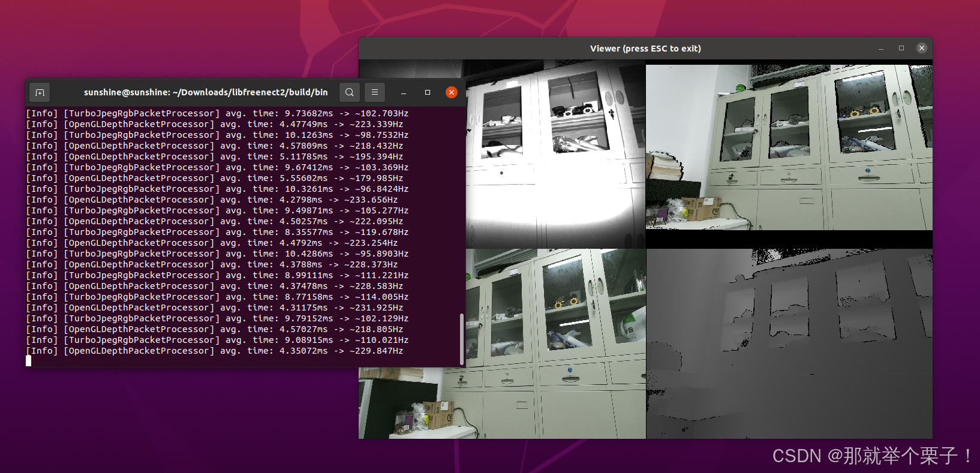Click the grayscale depth map view
980x473 pixels.
tap(789, 344)
